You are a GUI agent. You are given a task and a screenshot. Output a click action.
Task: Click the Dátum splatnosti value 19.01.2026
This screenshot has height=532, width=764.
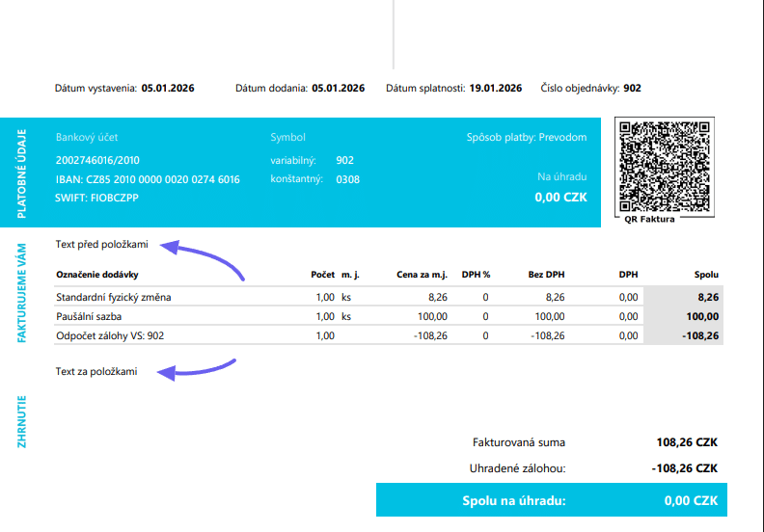pyautogui.click(x=496, y=88)
